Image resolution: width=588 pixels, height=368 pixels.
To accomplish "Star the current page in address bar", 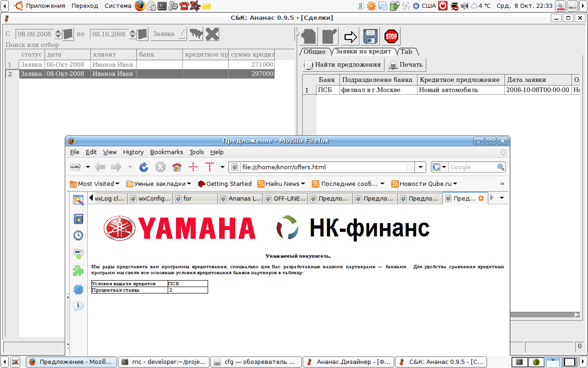I will (409, 167).
